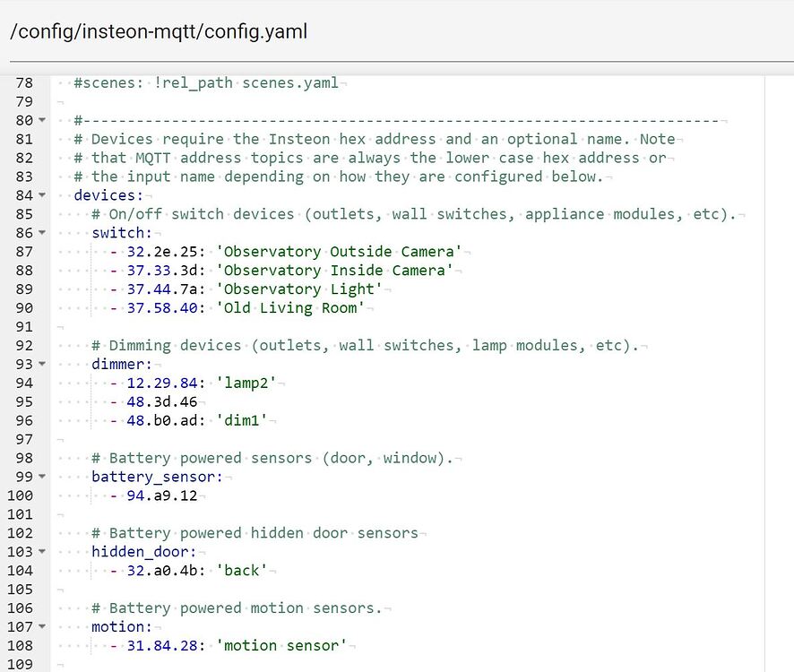Image resolution: width=794 pixels, height=672 pixels.
Task: Click the 'lamp2' string
Action: pyautogui.click(x=246, y=383)
